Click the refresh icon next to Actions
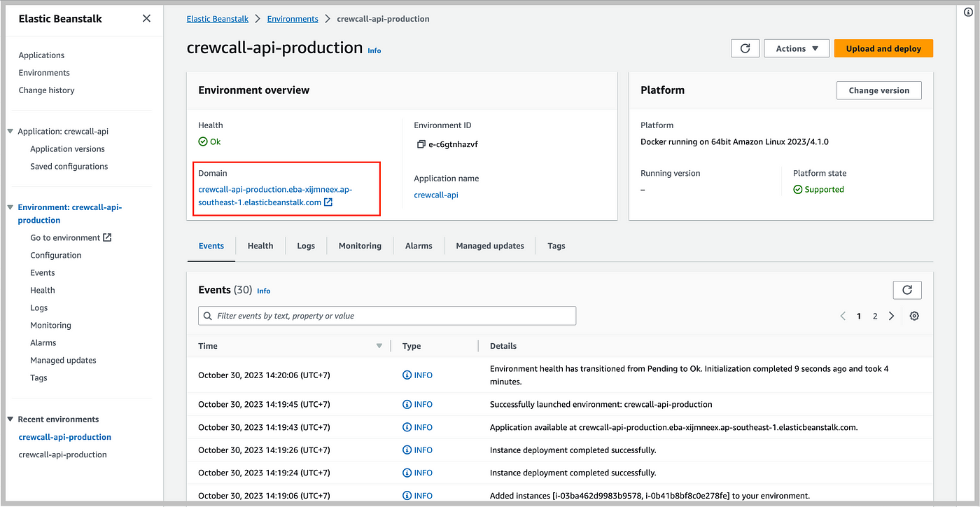The height and width of the screenshot is (507, 980). tap(745, 48)
